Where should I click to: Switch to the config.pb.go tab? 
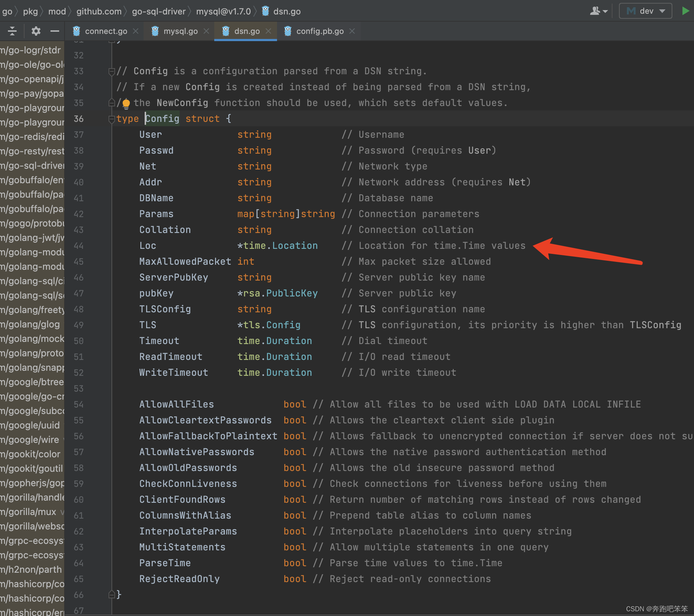coord(320,31)
